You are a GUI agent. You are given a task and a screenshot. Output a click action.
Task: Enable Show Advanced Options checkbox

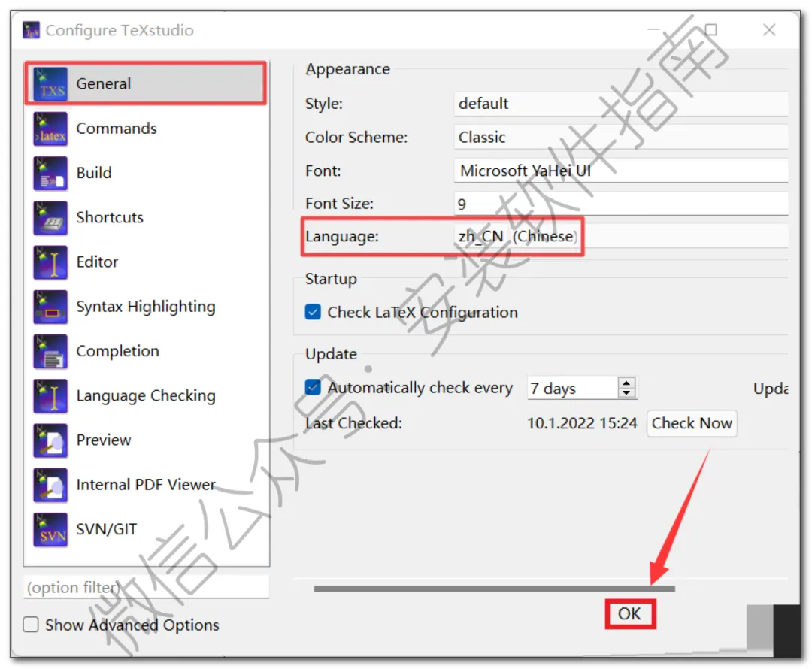31,625
